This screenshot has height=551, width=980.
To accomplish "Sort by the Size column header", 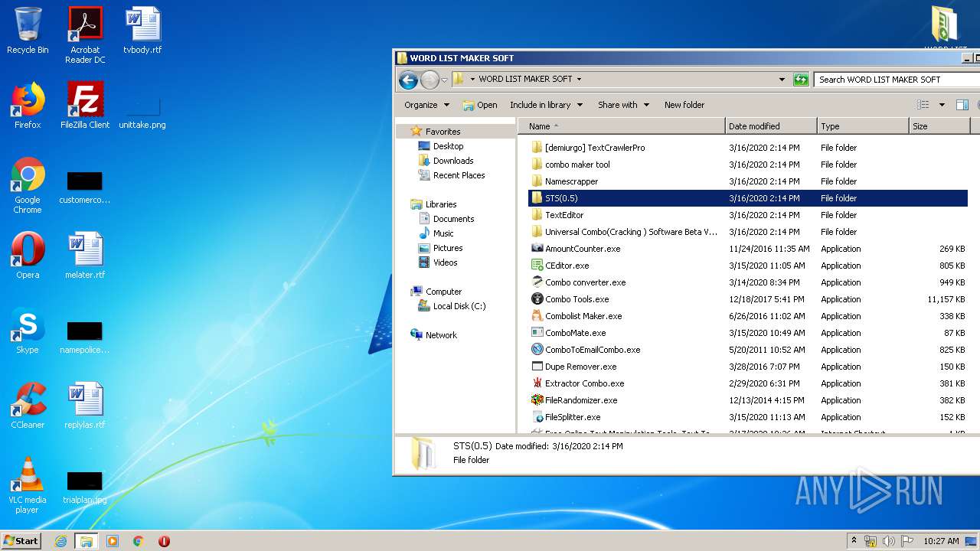I will click(x=939, y=126).
